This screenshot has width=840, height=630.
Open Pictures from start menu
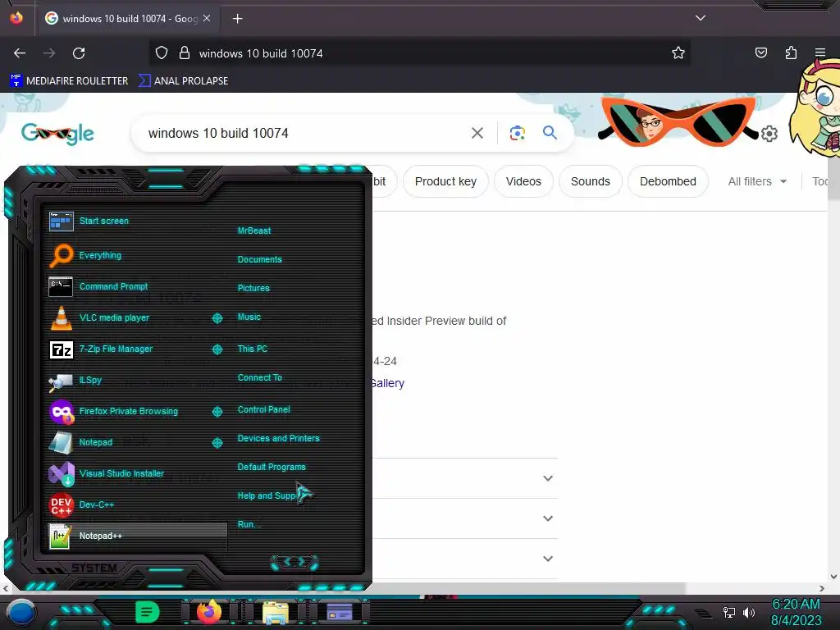[253, 288]
